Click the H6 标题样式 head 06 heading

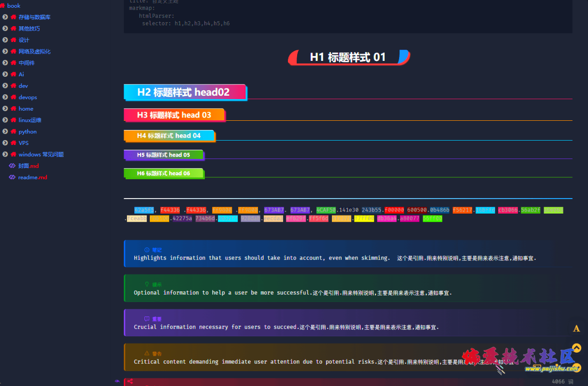point(164,173)
